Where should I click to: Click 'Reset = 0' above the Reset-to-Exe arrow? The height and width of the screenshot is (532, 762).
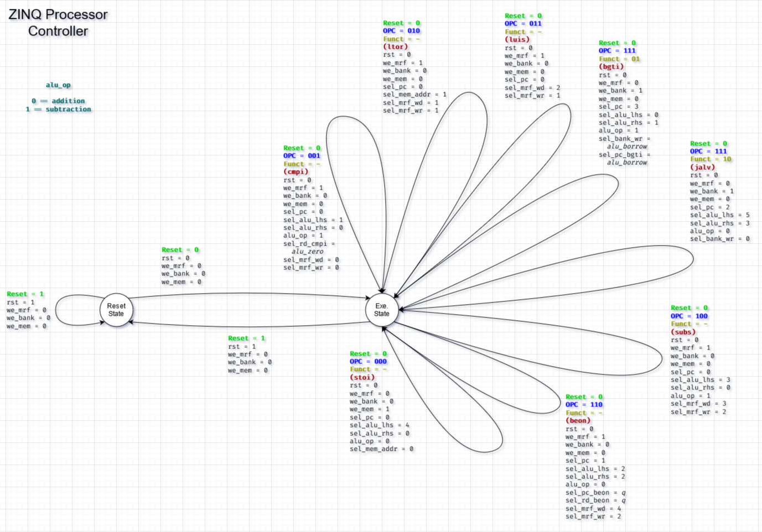point(180,250)
